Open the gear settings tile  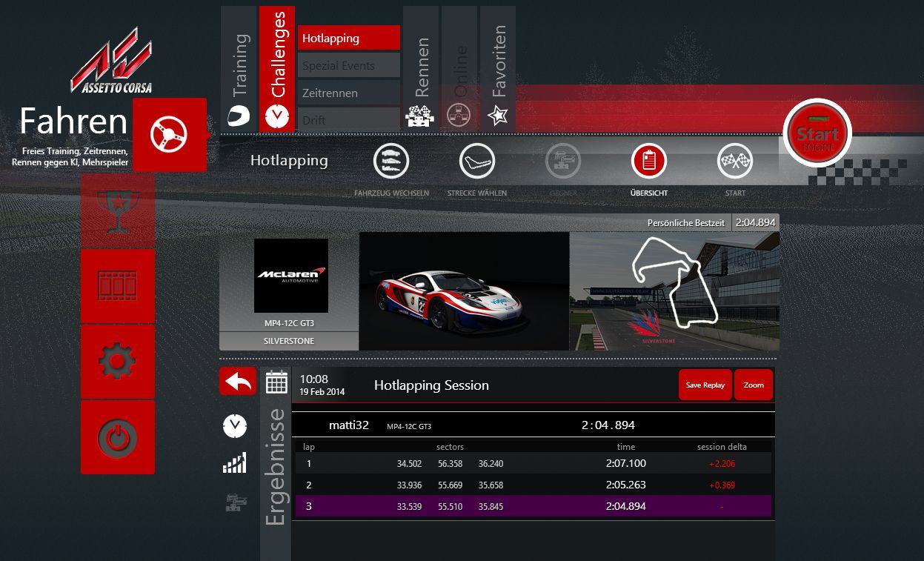[117, 362]
